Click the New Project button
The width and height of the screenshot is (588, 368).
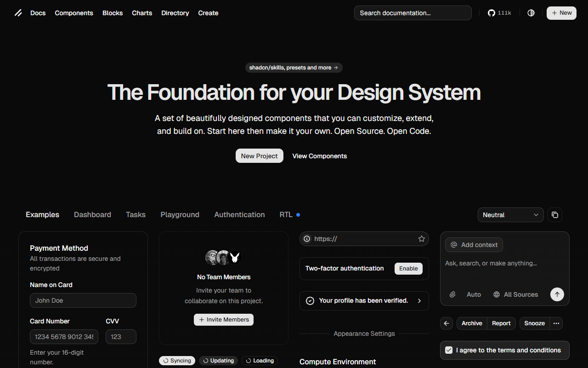pyautogui.click(x=259, y=156)
